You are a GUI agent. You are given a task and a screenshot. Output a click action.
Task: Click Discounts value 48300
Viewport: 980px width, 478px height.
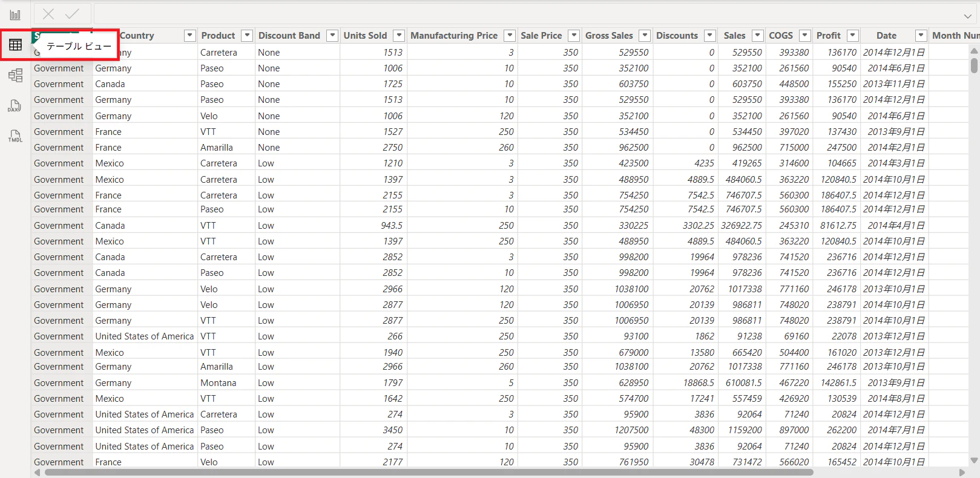702,430
